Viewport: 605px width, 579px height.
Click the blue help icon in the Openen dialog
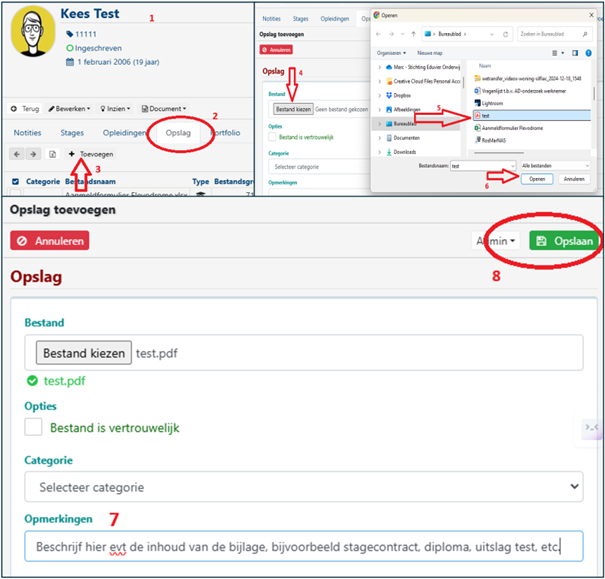[588, 53]
